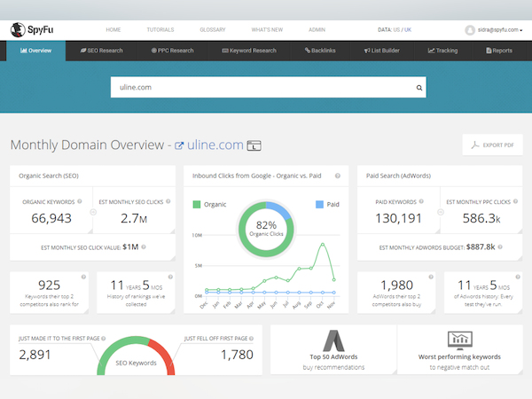Open the Backlinks tab

pyautogui.click(x=320, y=51)
